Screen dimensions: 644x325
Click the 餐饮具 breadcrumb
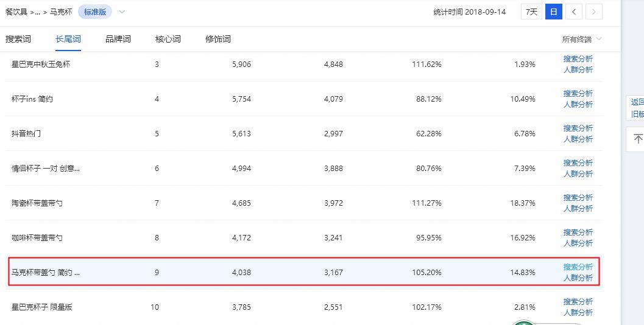(16, 12)
